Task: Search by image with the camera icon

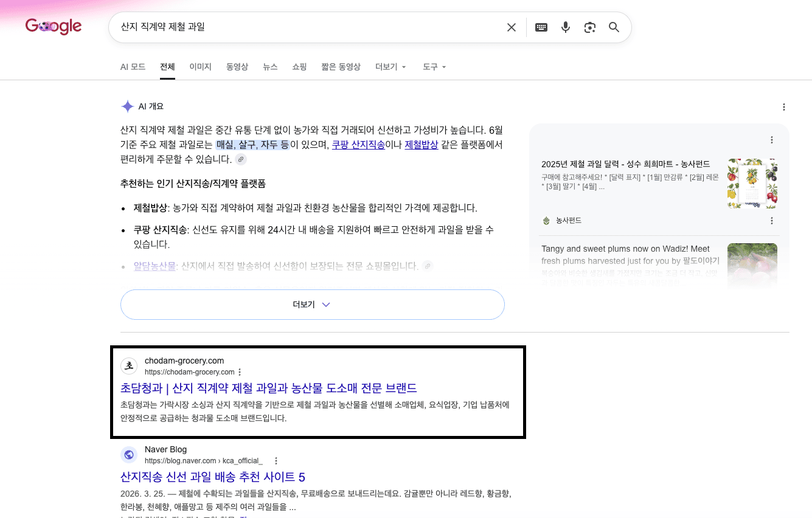Action: [x=589, y=27]
